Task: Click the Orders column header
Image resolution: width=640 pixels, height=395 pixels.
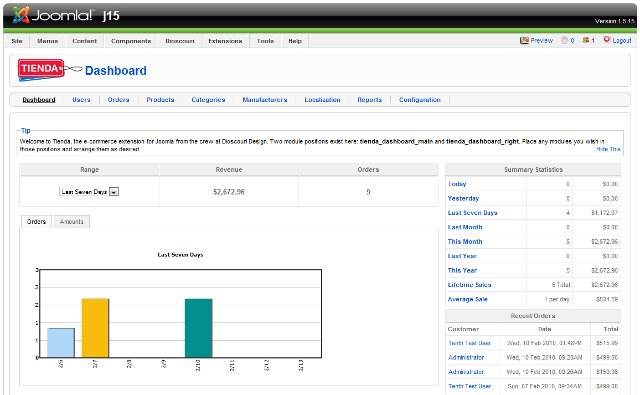Action: point(368,169)
